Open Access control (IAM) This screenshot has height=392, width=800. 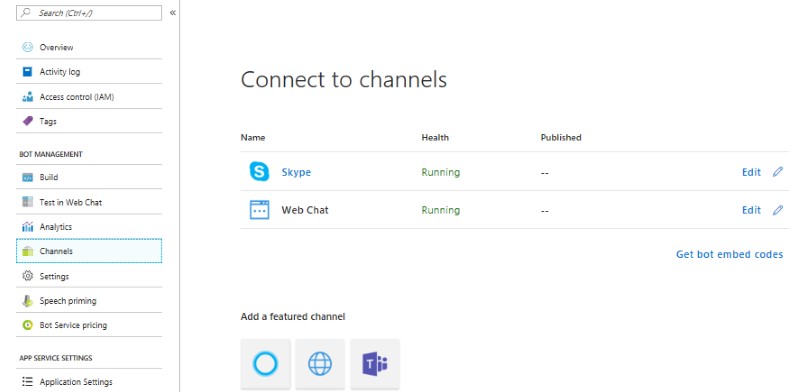(x=89, y=97)
